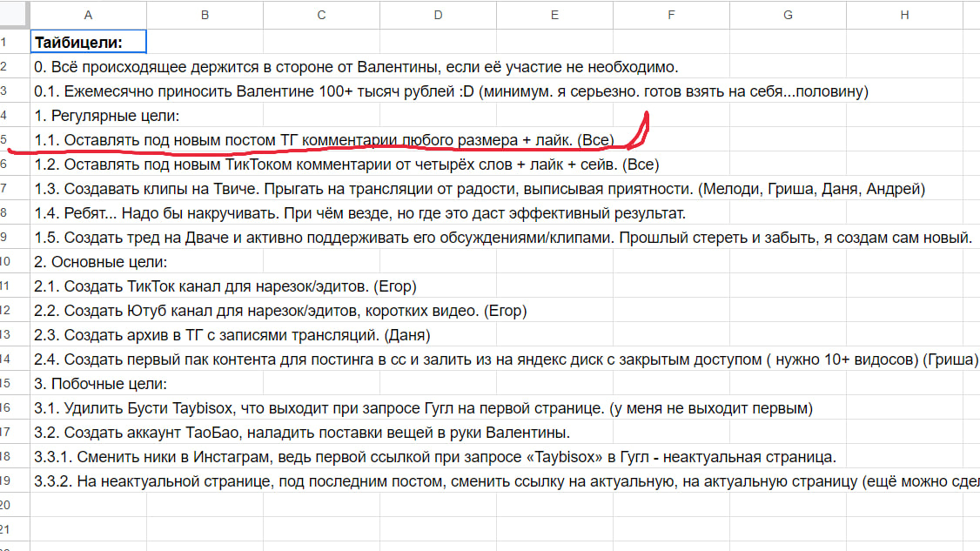The width and height of the screenshot is (980, 551).
Task: Click row '2.4. Создать первый пак контента'
Action: pyautogui.click(x=507, y=359)
